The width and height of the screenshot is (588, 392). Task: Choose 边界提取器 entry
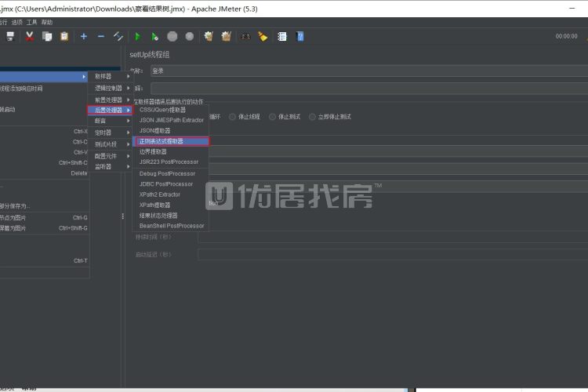(171, 151)
